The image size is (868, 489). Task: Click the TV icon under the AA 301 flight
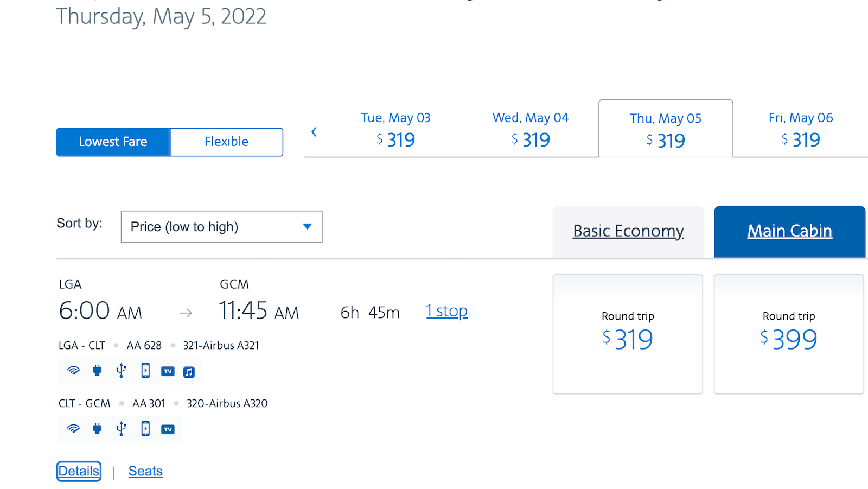click(168, 429)
